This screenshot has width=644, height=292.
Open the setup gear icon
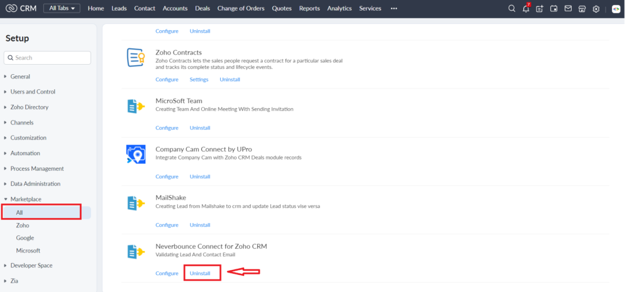click(x=596, y=9)
